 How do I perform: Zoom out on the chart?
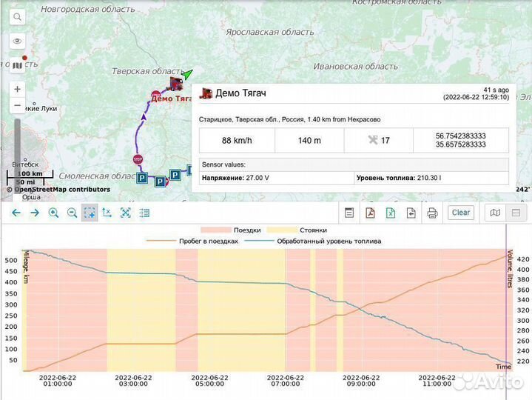pos(72,213)
